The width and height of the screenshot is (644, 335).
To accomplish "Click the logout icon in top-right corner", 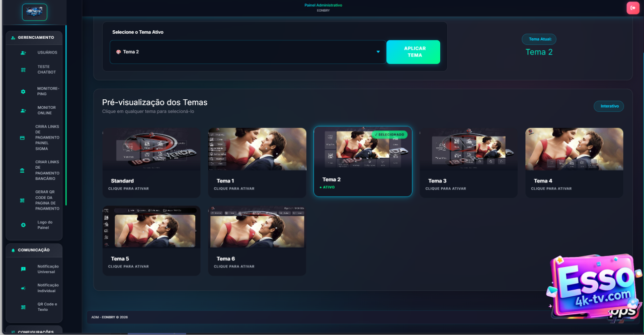I will [x=632, y=8].
